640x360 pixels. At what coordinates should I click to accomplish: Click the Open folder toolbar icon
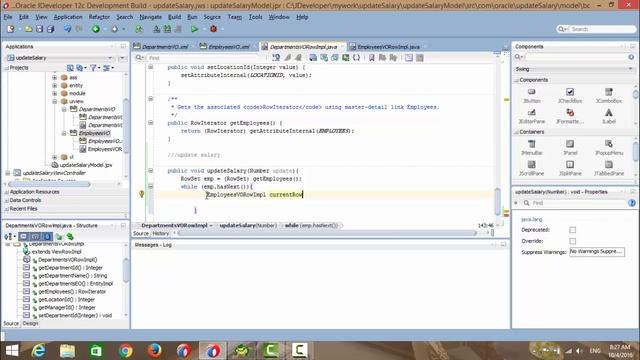pos(28,29)
